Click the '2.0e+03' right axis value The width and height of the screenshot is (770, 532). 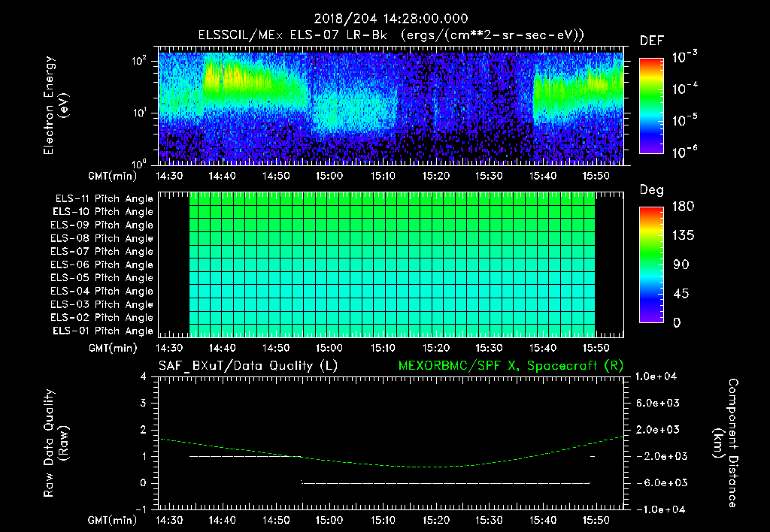(658, 430)
